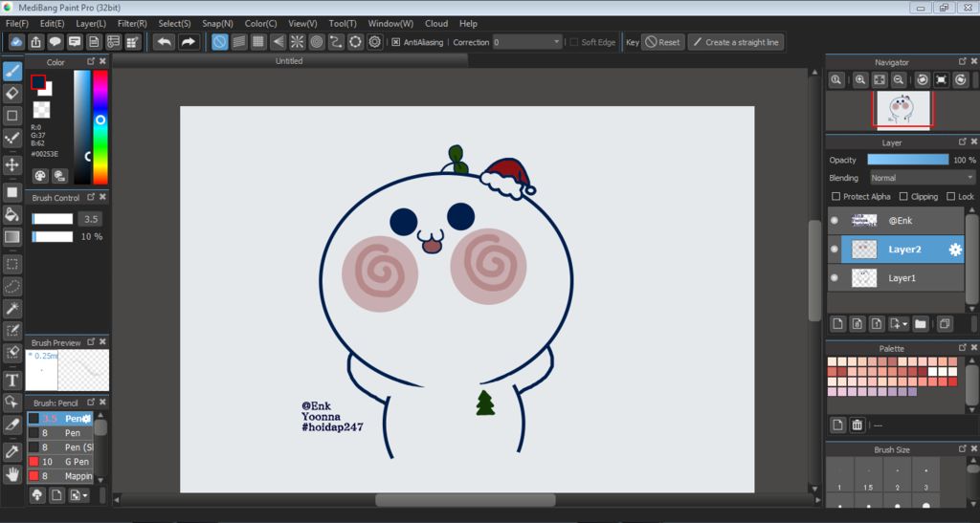Click the brush size slider showing 3.5

53,219
